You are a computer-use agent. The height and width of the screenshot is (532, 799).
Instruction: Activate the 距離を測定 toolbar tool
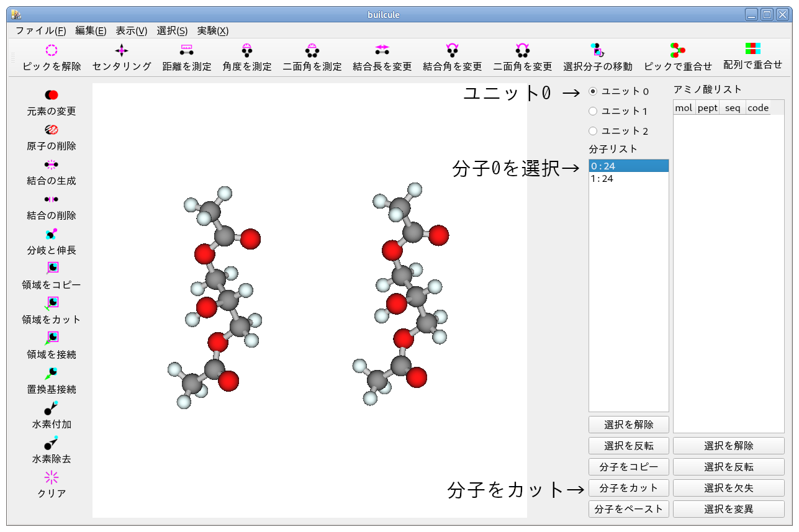click(186, 58)
